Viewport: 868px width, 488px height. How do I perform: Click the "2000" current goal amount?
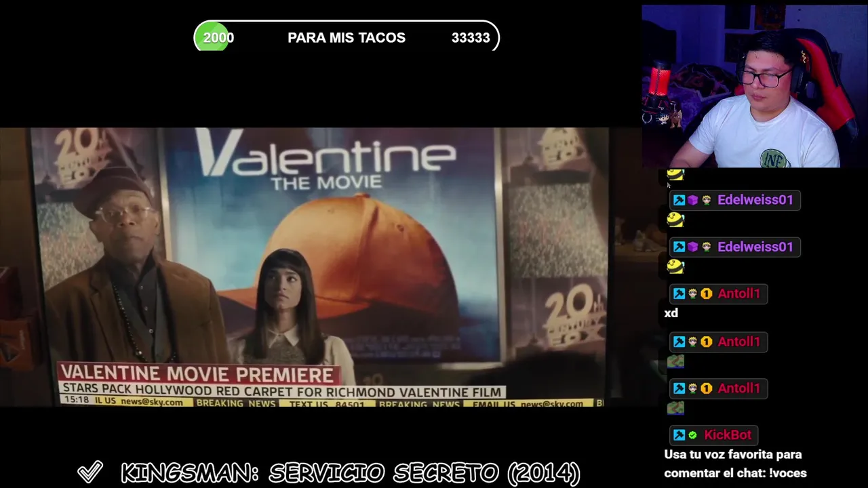[x=218, y=38]
